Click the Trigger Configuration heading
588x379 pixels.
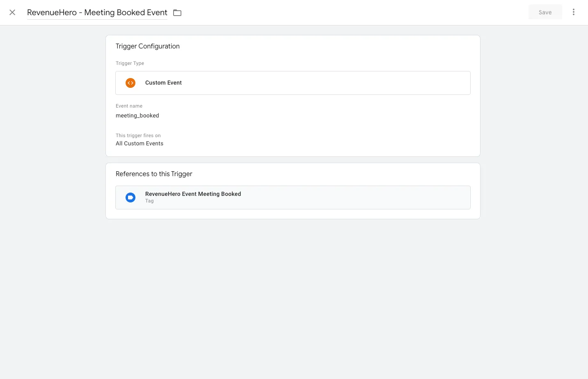[x=148, y=46]
